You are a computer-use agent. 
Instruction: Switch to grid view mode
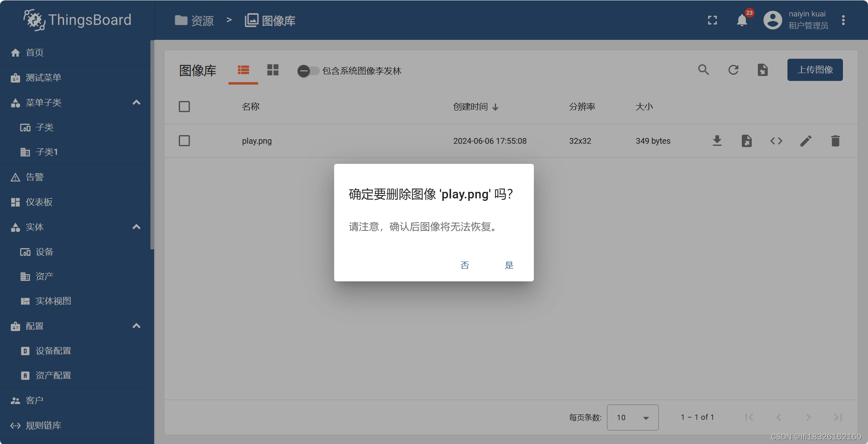[273, 70]
